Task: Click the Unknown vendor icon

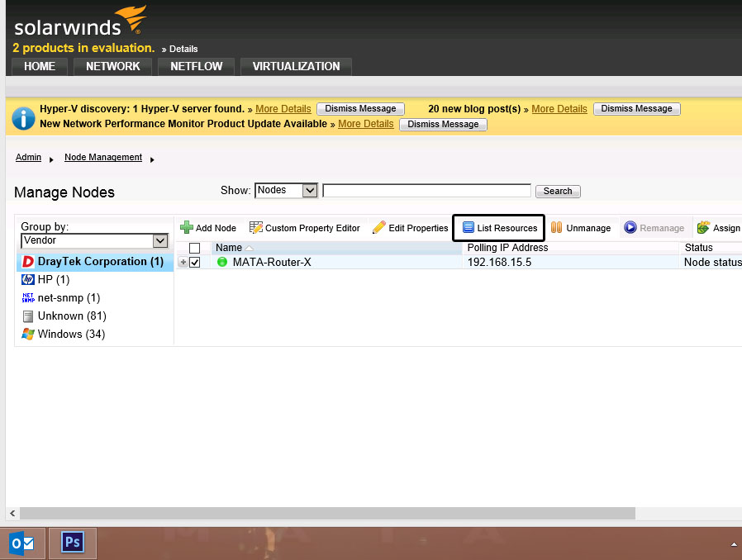Action: 28,316
